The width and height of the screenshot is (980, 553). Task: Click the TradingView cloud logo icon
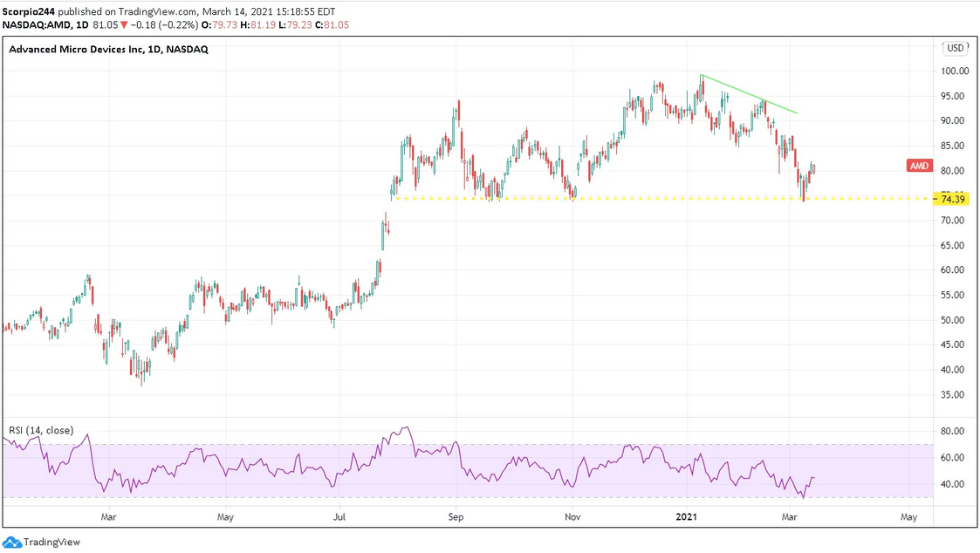coord(12,543)
